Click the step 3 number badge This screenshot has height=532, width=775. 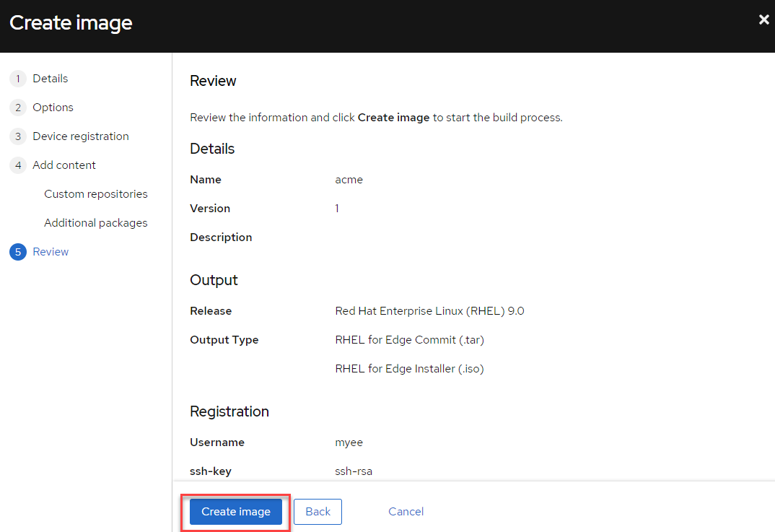point(18,136)
